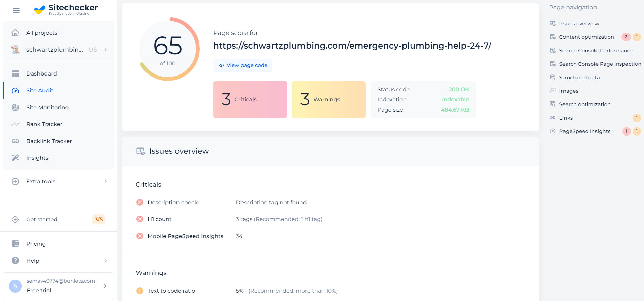Jump to Search Console Performance
644x301 pixels.
tap(596, 51)
